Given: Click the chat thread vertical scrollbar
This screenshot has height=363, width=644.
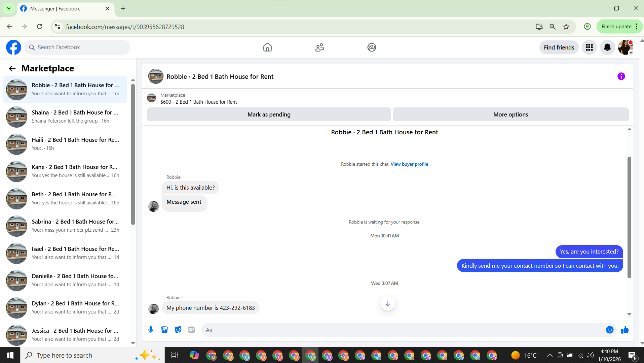Looking at the screenshot, I should (629, 217).
